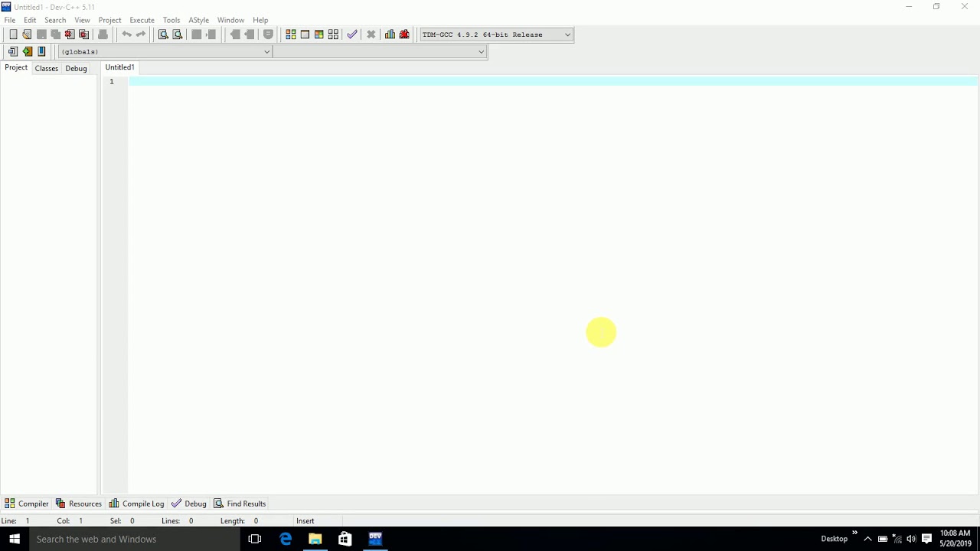
Task: Open clock showing 10:08 AM
Action: (955, 539)
